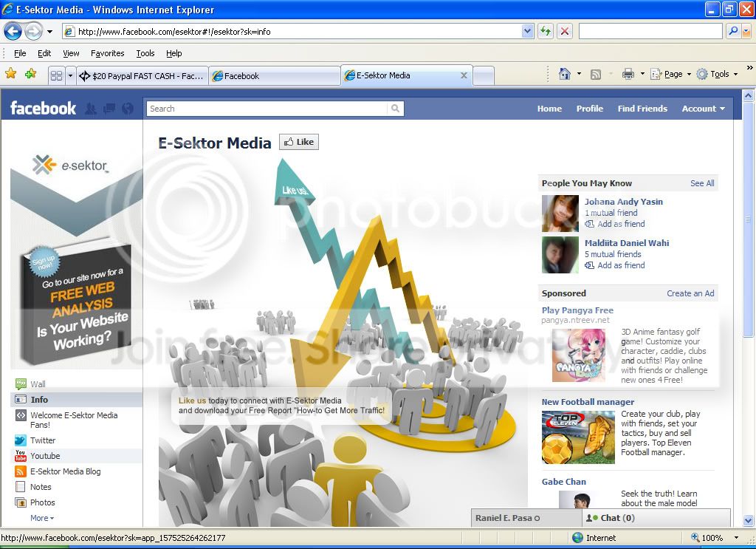Close the E-Sektor Media tab
The image size is (756, 549).
[x=464, y=75]
